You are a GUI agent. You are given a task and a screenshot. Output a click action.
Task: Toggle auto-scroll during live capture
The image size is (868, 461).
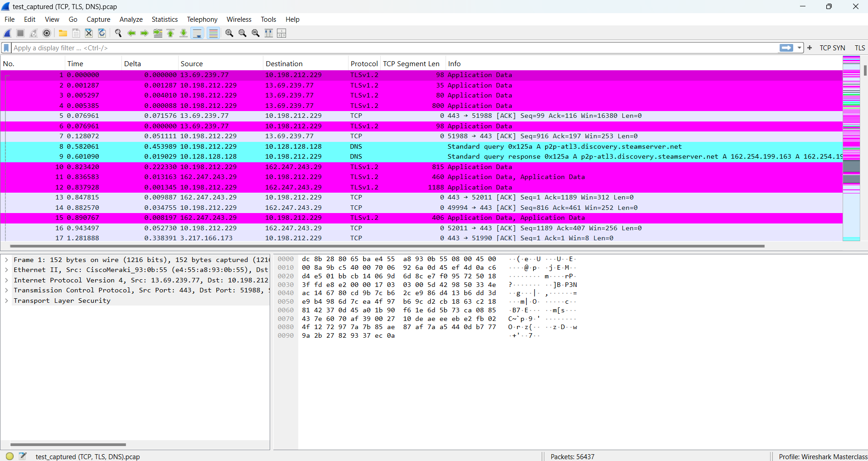click(197, 33)
